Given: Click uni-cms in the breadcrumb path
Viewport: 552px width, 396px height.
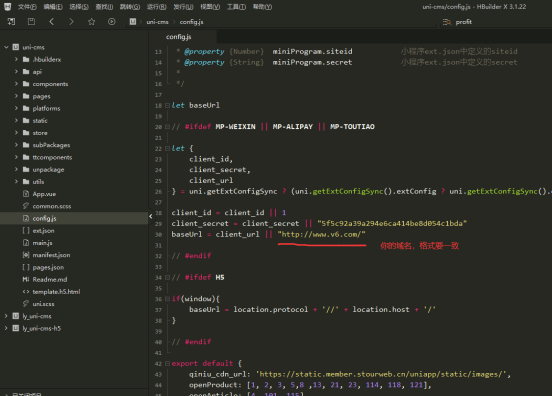Looking at the screenshot, I should click(x=157, y=22).
